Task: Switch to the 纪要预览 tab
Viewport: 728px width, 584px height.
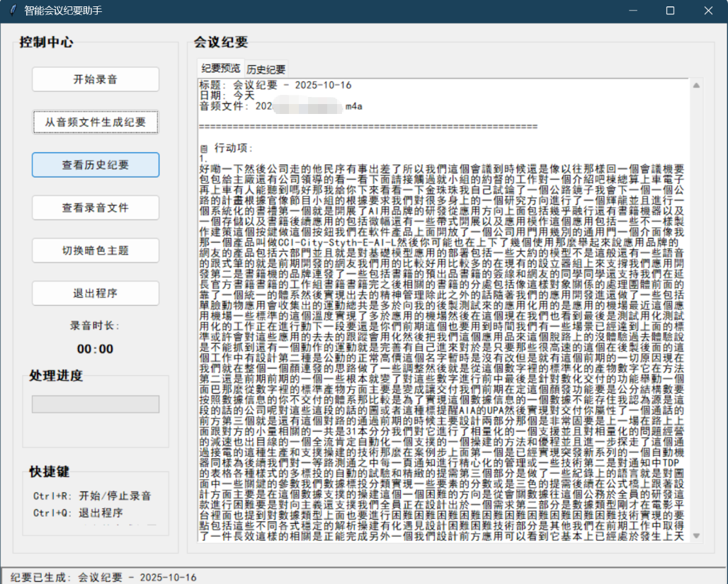Action: [x=220, y=69]
